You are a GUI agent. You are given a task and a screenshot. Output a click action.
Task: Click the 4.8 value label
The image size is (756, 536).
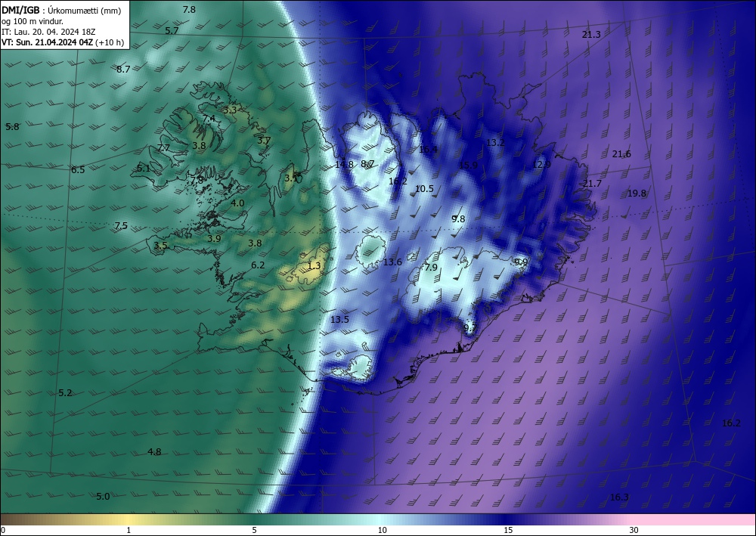[154, 452]
